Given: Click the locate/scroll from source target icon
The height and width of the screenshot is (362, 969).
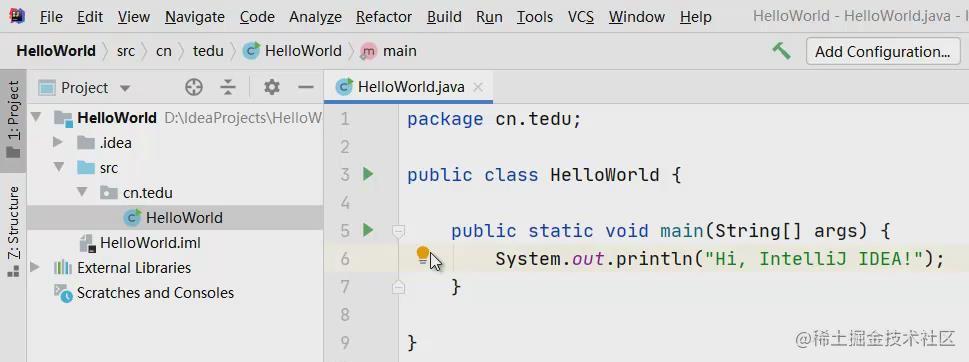Looking at the screenshot, I should tap(194, 88).
